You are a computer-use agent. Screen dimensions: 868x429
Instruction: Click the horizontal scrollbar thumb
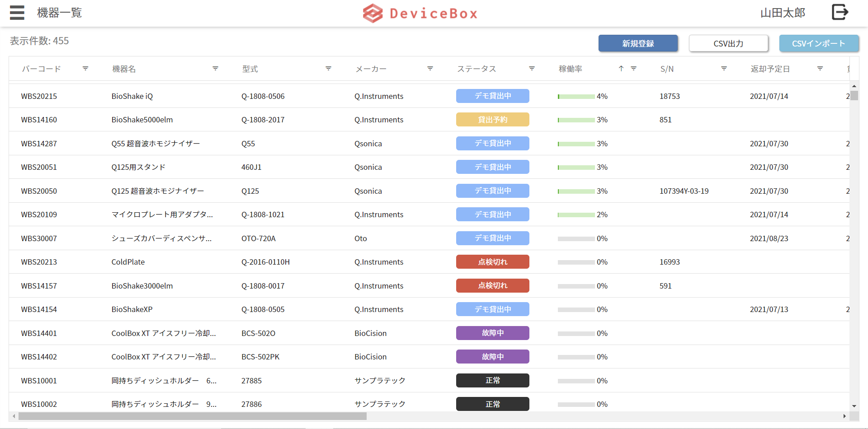[x=192, y=416]
